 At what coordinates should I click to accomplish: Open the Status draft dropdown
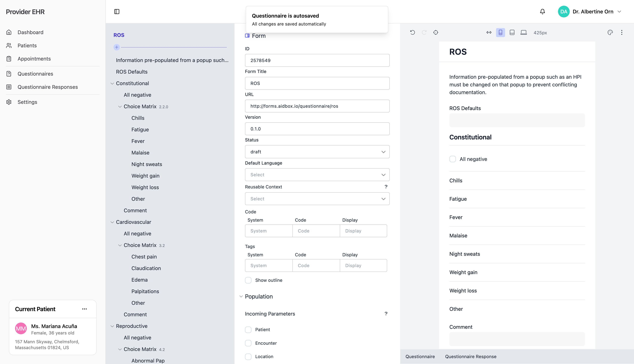317,152
